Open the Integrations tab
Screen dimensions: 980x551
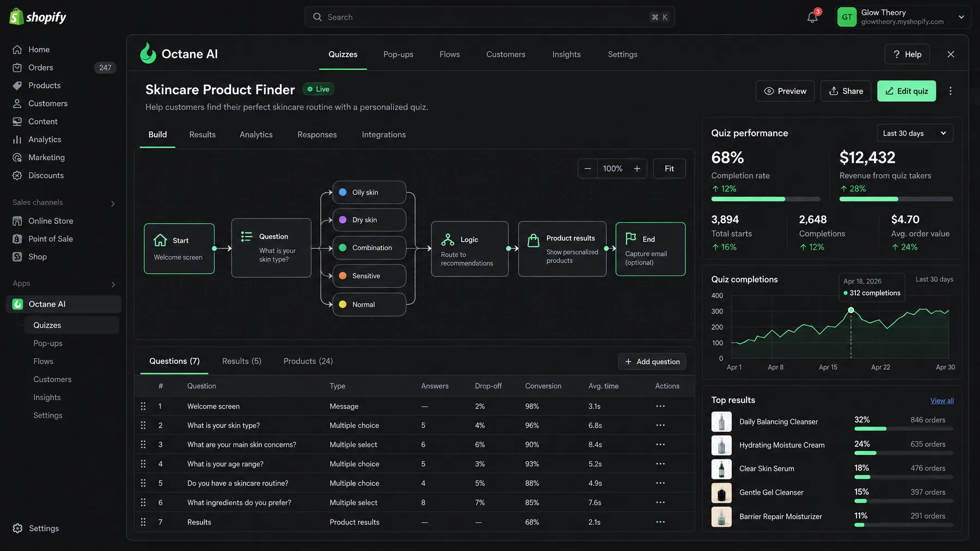click(x=384, y=134)
